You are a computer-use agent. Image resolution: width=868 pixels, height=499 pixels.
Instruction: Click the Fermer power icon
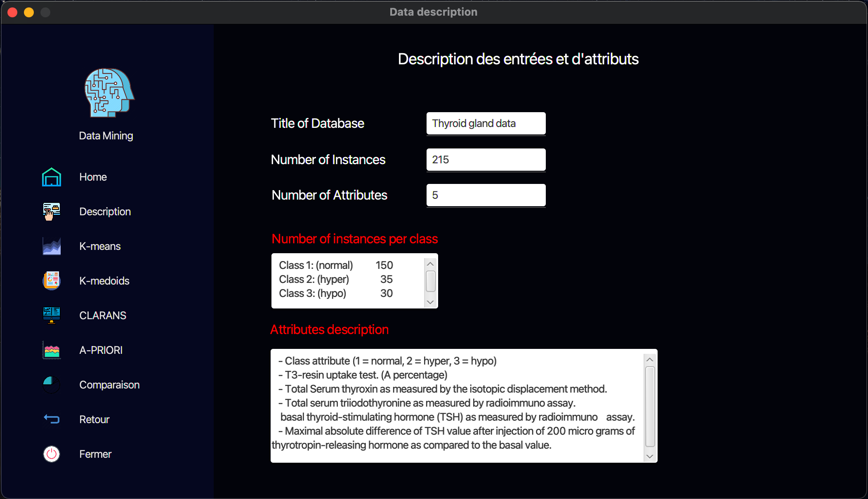[x=51, y=454]
